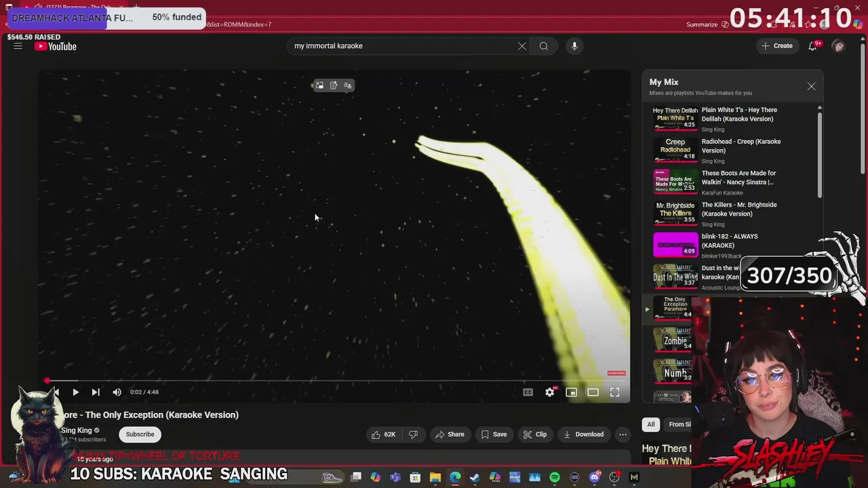Play Dust In The Wind karaoke thumbnail
868x488 pixels.
point(675,277)
